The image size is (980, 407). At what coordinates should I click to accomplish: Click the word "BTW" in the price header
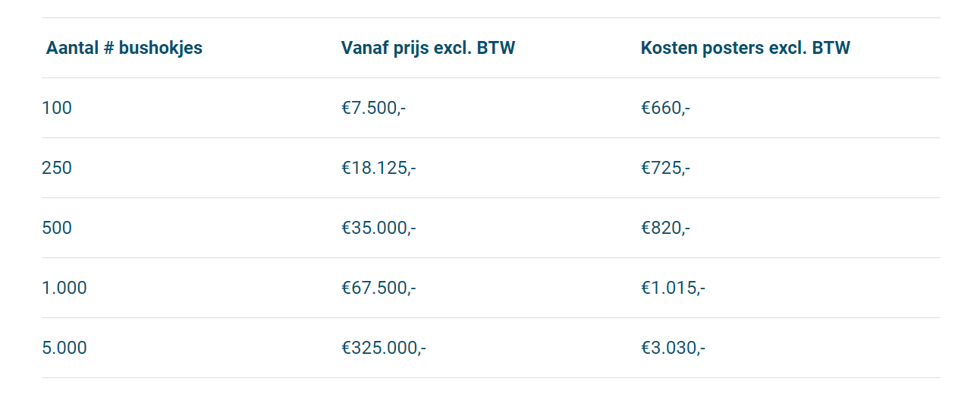coord(496,48)
